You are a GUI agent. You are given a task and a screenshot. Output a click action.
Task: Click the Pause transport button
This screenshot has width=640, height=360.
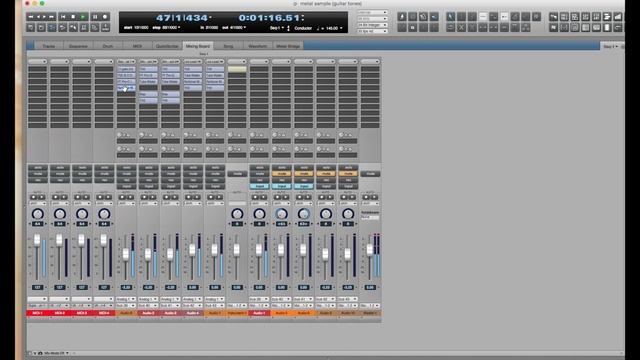click(95, 17)
